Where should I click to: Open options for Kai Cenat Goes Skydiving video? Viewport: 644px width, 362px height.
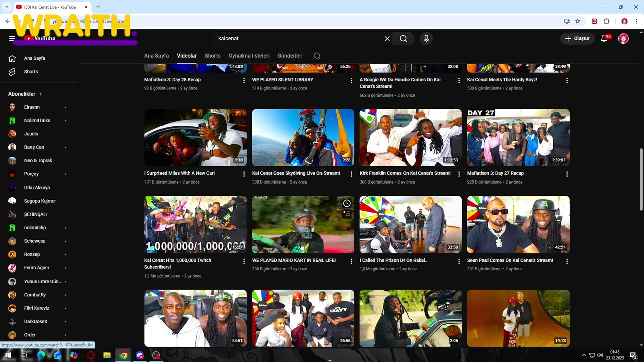click(x=351, y=174)
